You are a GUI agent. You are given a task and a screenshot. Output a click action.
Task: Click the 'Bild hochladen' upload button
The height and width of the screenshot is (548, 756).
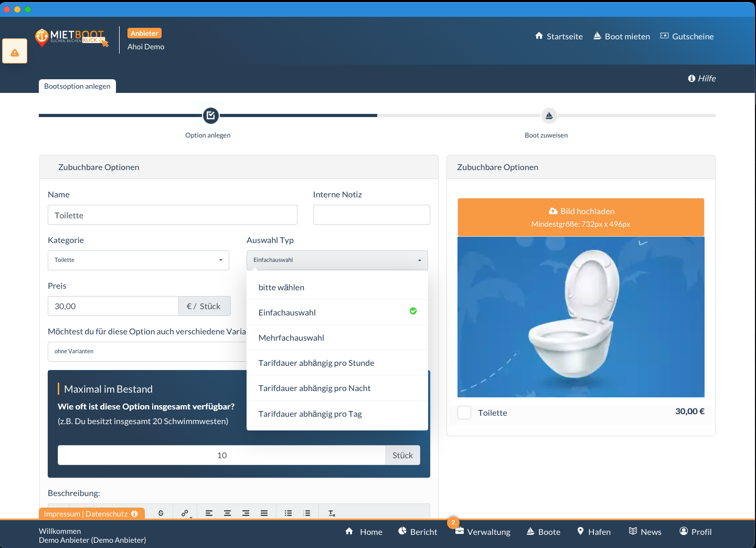point(580,217)
